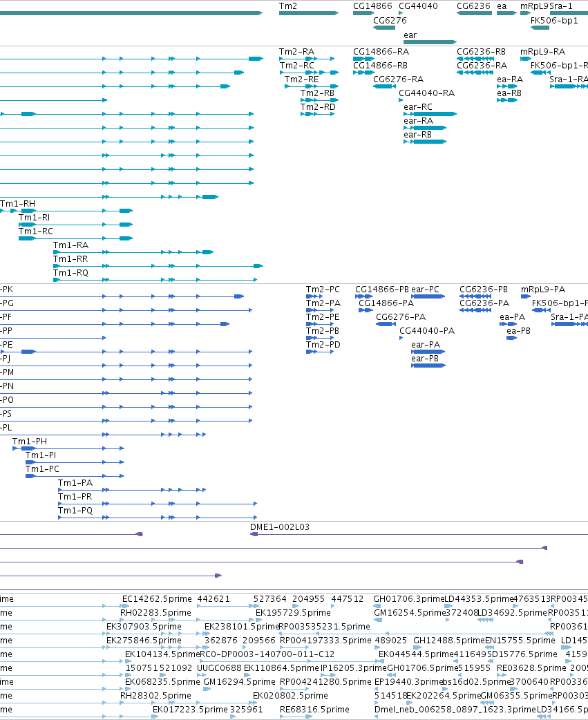Click transcript Tm2-RE

coord(301,79)
